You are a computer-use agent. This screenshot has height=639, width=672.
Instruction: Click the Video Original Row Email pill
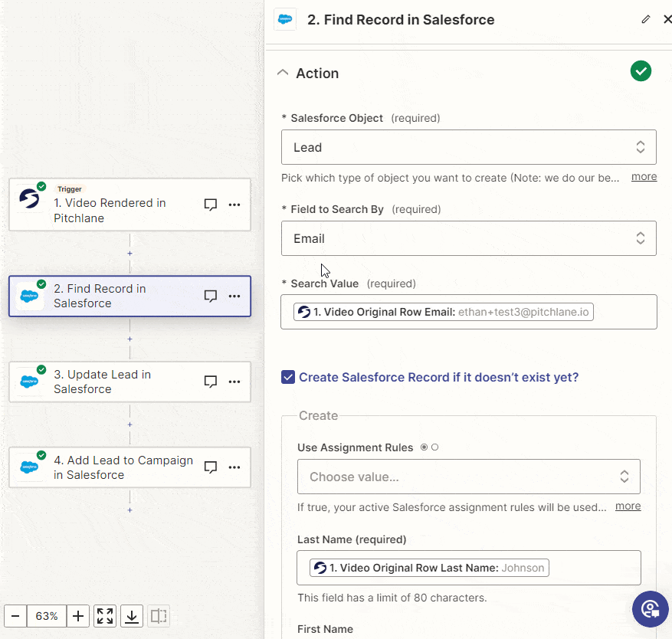point(444,312)
